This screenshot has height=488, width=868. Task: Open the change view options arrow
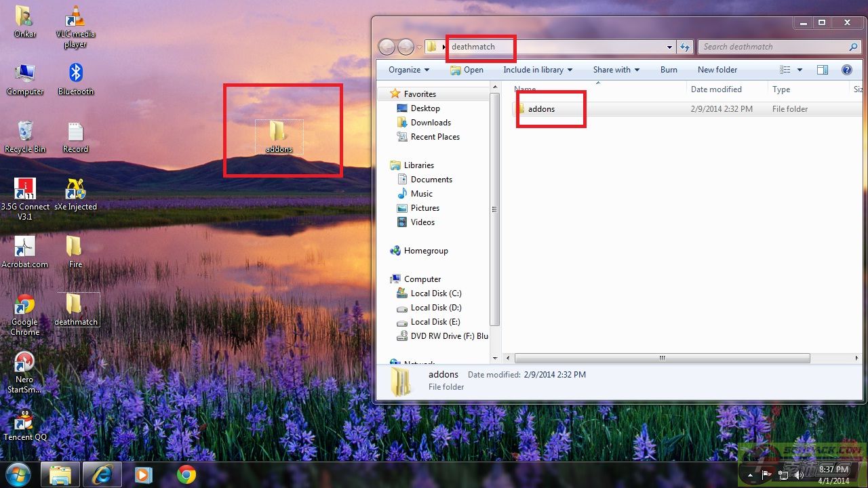click(800, 70)
